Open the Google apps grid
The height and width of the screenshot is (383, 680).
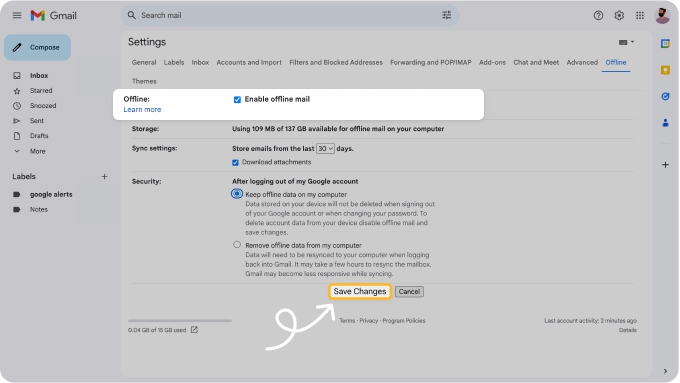pyautogui.click(x=640, y=16)
